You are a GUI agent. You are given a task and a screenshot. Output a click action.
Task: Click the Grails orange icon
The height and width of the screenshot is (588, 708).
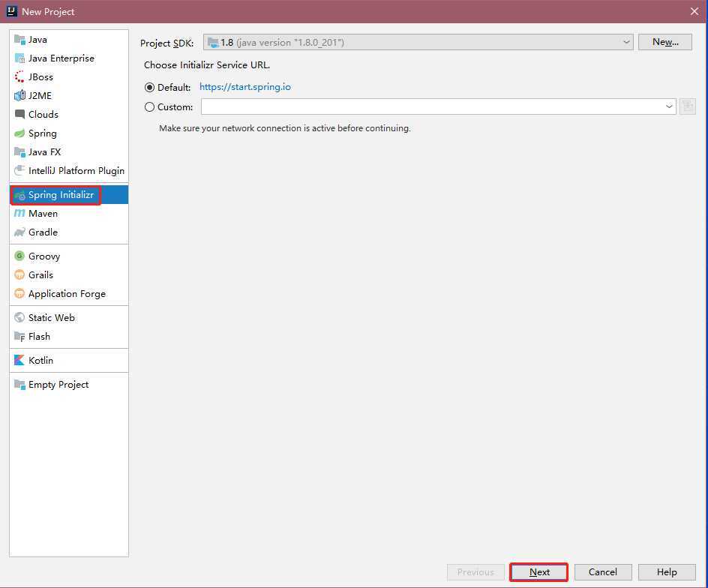click(19, 274)
